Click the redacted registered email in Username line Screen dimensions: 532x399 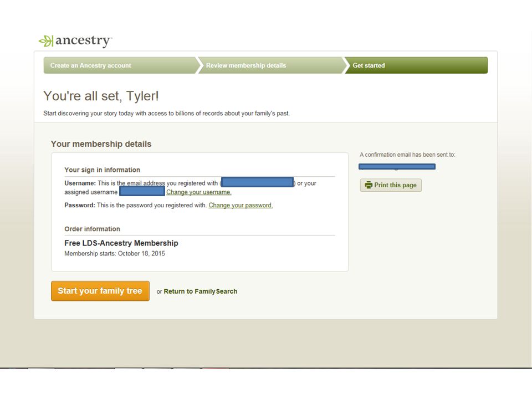[258, 182]
